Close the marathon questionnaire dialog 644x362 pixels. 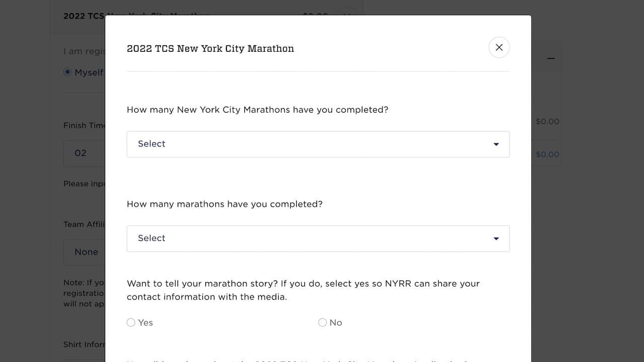click(x=499, y=47)
